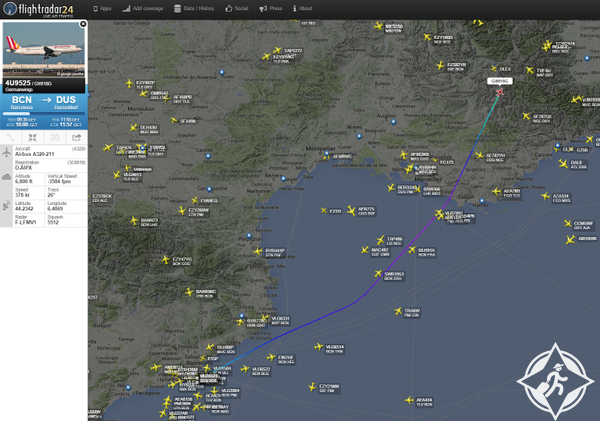Click the cloud icon beside Altitude row
Image resolution: width=600 pixels, height=421 pixels.
pyautogui.click(x=7, y=177)
